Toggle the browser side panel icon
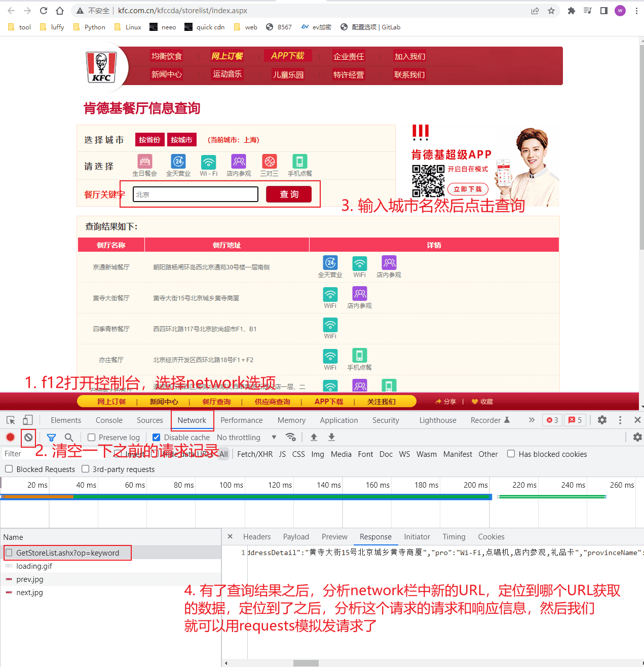The height and width of the screenshot is (667, 644). tap(604, 11)
